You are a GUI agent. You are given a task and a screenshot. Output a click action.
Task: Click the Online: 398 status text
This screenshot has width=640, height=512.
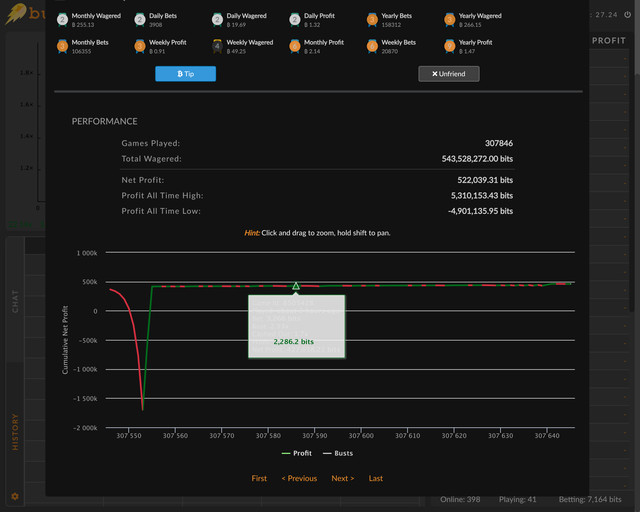[460, 499]
